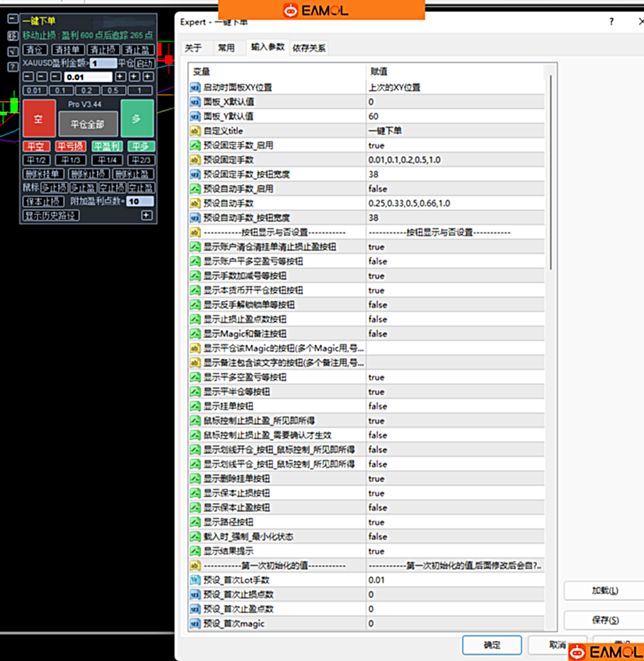Click icon of 面板_Y默认值 row

coord(195,117)
